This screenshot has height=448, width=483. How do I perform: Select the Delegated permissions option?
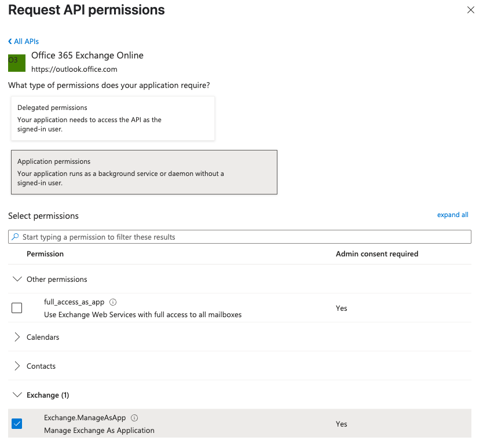click(x=113, y=117)
